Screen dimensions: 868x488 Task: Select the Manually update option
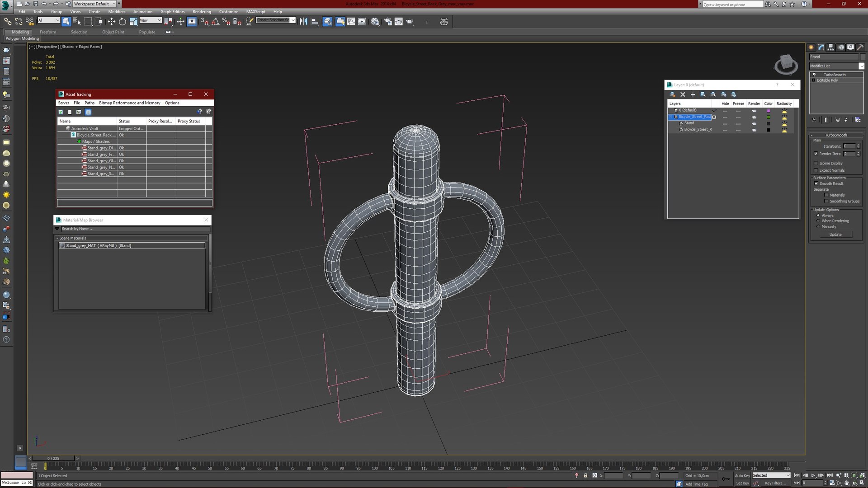pos(818,227)
